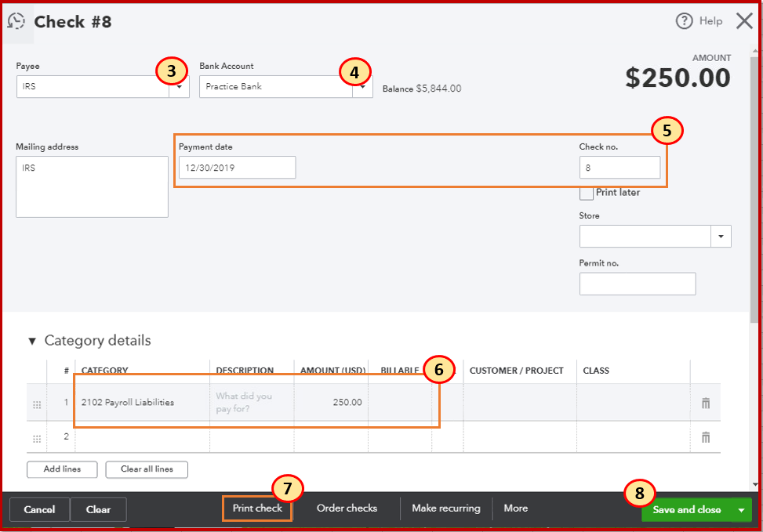Click scrollbar down arrow
The width and height of the screenshot is (763, 532).
[754, 484]
